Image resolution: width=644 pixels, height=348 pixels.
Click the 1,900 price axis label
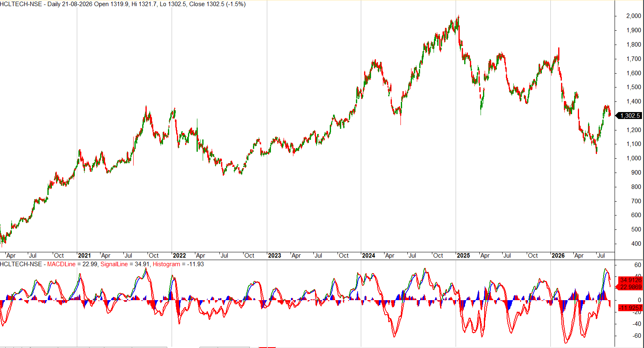coord(634,30)
